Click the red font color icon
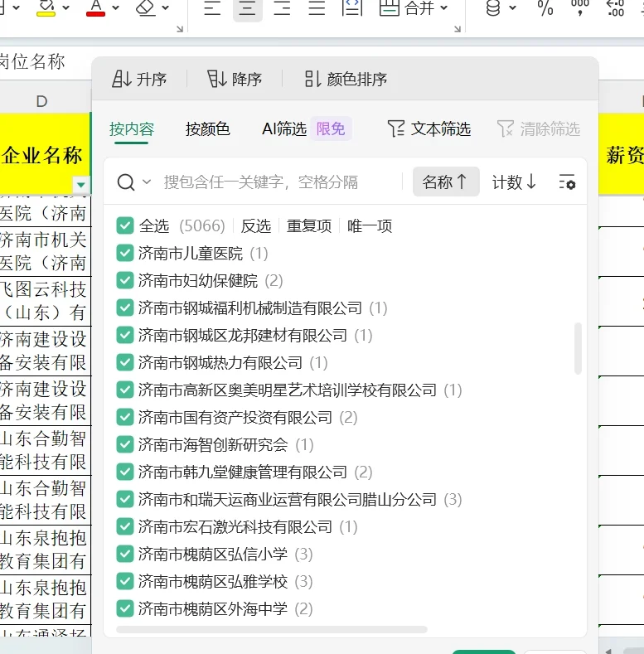The image size is (644, 654). (x=95, y=7)
